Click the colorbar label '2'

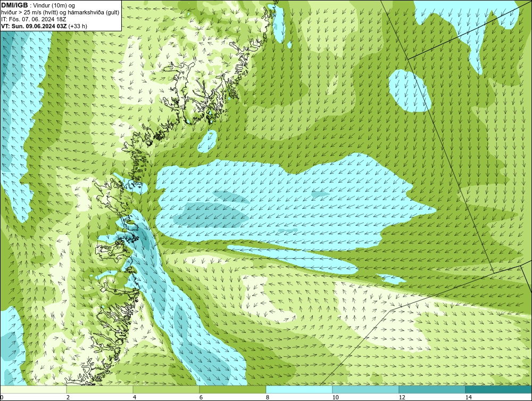coord(68,398)
